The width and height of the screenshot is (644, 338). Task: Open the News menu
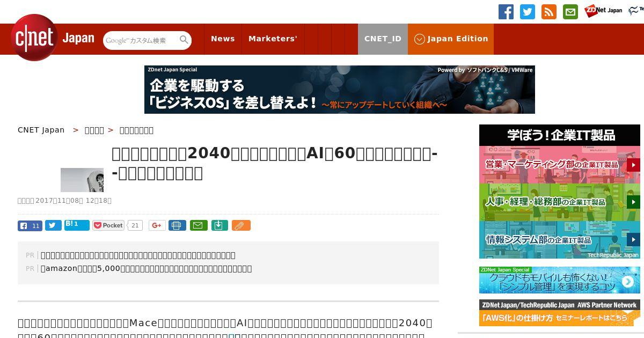point(223,39)
